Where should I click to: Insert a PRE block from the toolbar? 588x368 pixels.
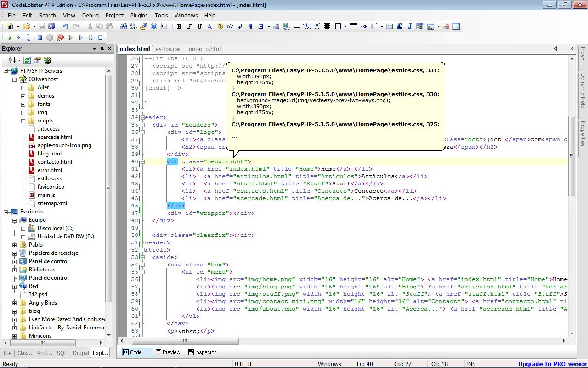(x=363, y=26)
